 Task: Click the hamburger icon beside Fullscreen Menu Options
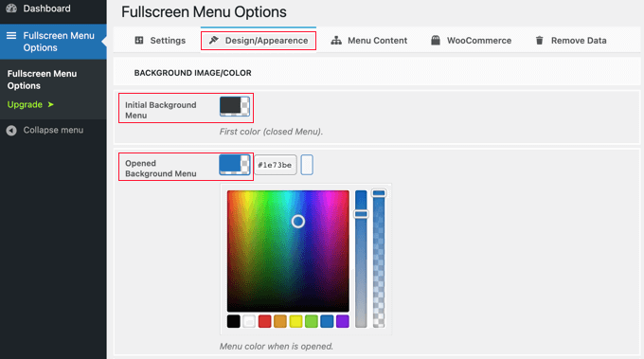click(x=11, y=36)
